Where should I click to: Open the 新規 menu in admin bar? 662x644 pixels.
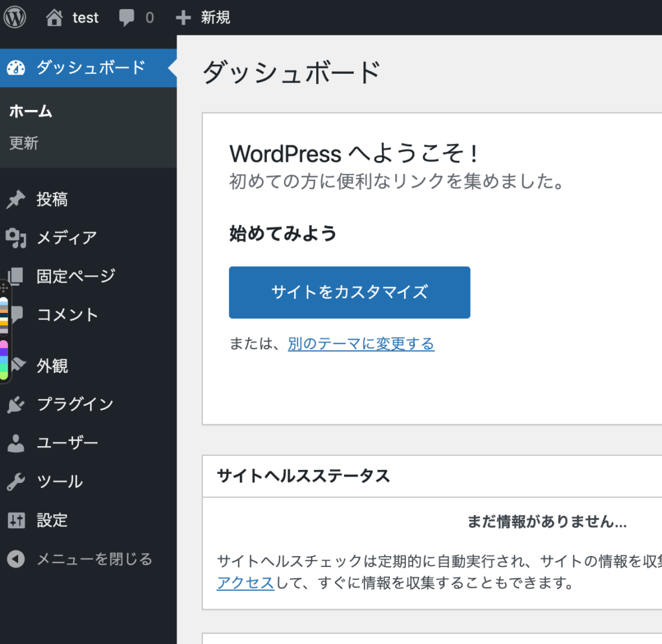[x=215, y=17]
